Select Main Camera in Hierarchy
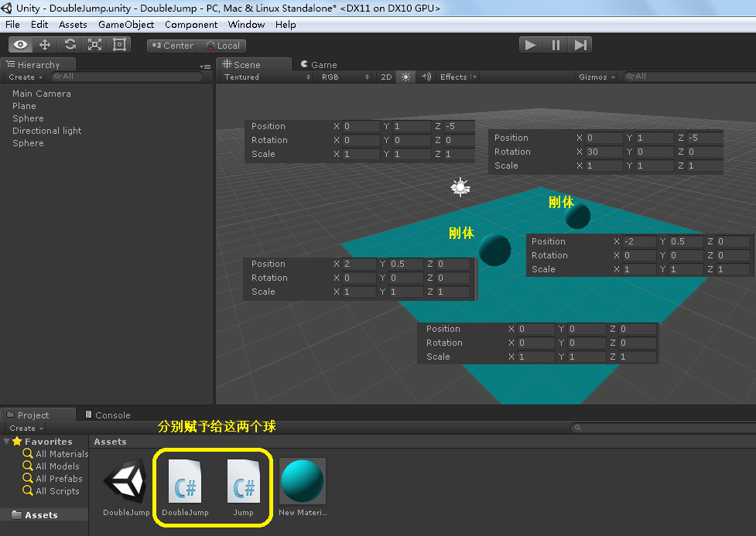This screenshot has height=536, width=756. point(42,94)
